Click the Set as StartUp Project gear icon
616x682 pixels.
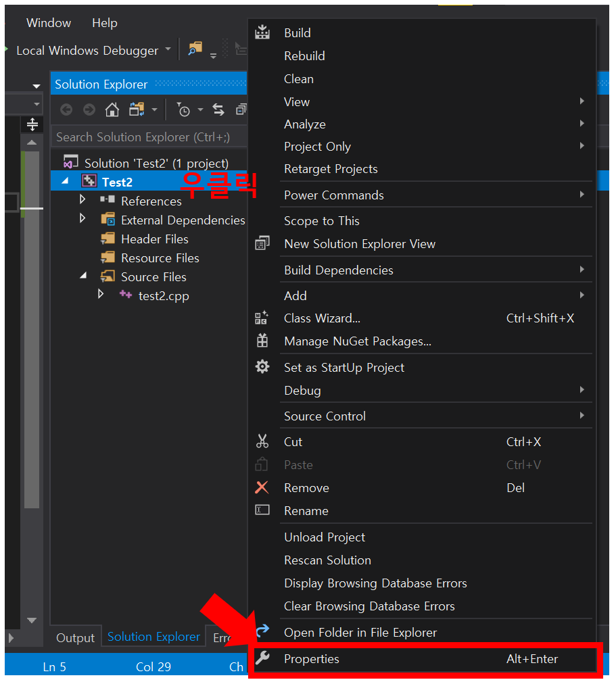pyautogui.click(x=262, y=366)
